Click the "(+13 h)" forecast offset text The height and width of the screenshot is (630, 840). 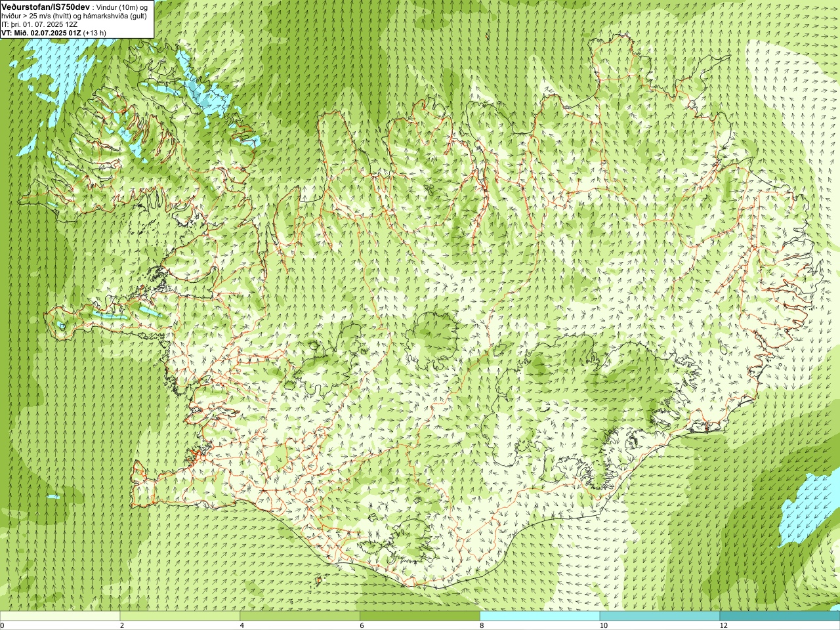95,33
